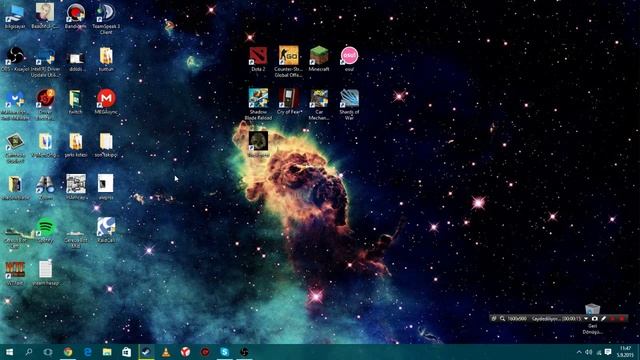
Task: Open Microsoft Edge from the taskbar
Action: 87,352
